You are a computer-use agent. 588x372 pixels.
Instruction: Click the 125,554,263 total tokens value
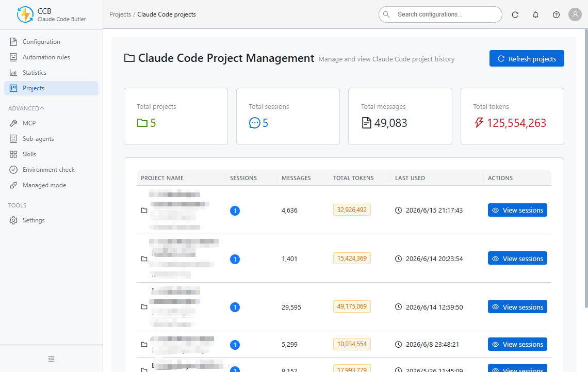point(516,123)
